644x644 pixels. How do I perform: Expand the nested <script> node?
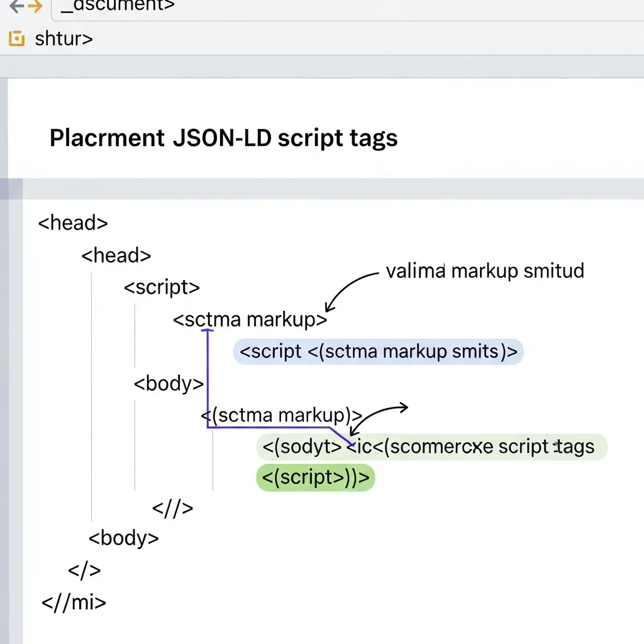pos(162,287)
